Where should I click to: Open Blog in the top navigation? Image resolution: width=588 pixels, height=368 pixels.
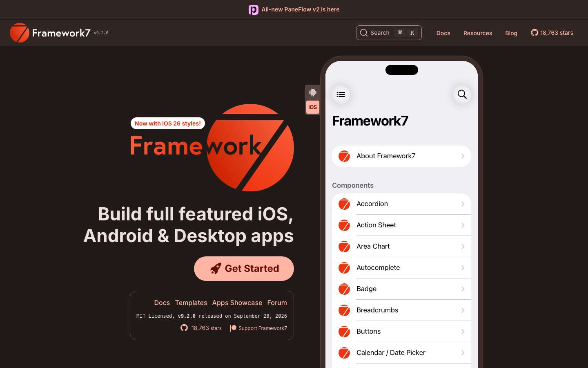(511, 33)
